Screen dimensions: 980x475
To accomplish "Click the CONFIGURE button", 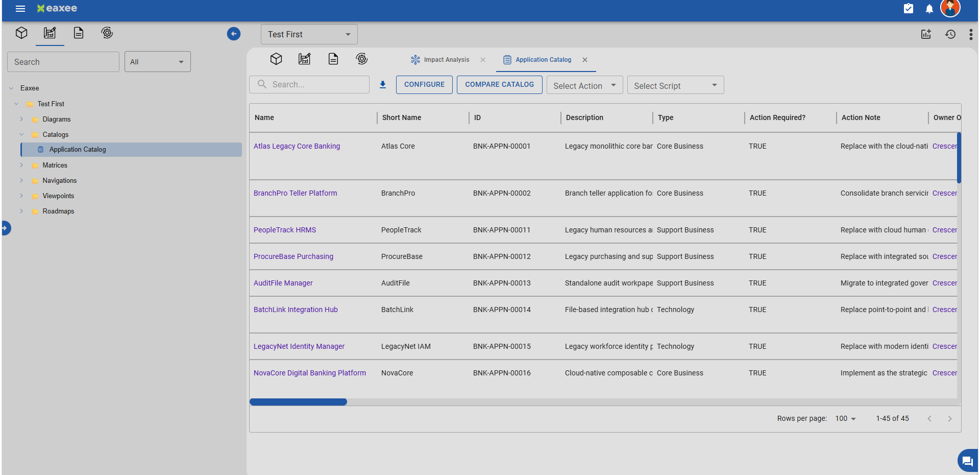I will [x=424, y=85].
